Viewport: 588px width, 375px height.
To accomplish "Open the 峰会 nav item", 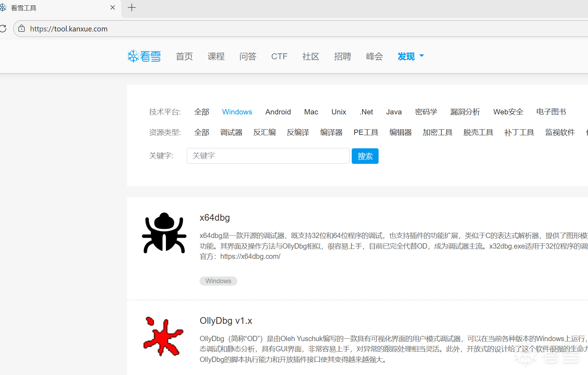I will 374,56.
